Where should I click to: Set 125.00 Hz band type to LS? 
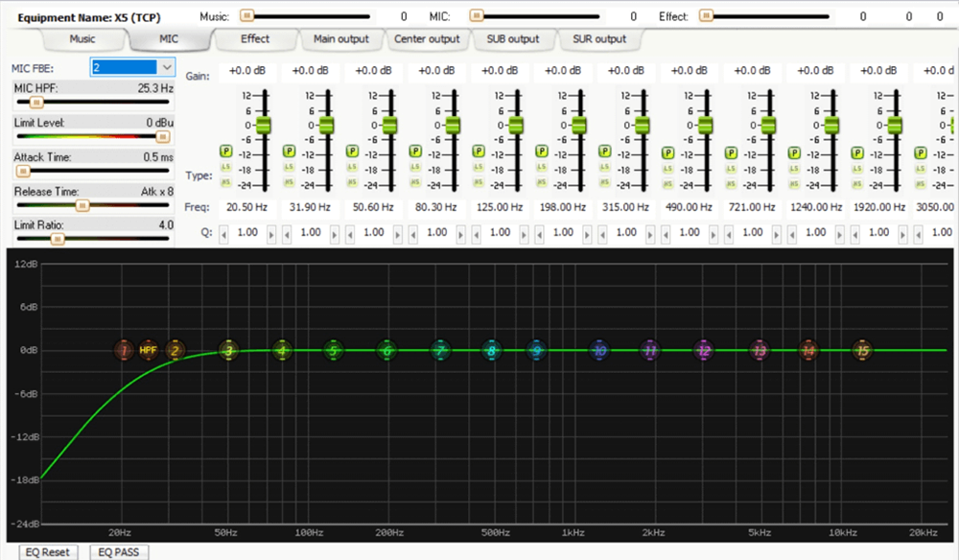click(x=479, y=167)
